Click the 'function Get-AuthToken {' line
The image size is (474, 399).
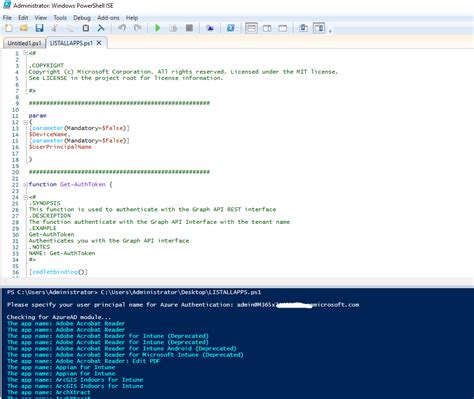pyautogui.click(x=70, y=184)
